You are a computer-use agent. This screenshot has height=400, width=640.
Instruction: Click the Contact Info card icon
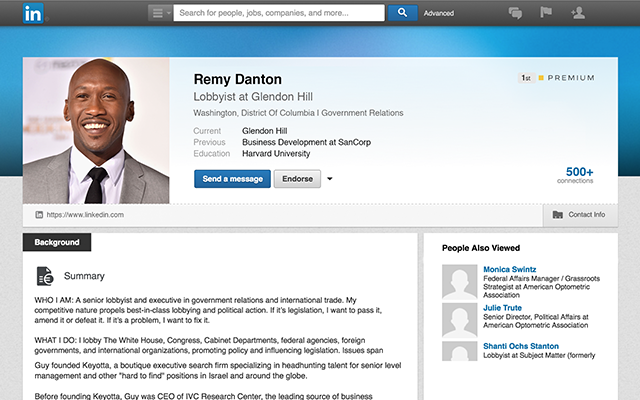coord(558,215)
